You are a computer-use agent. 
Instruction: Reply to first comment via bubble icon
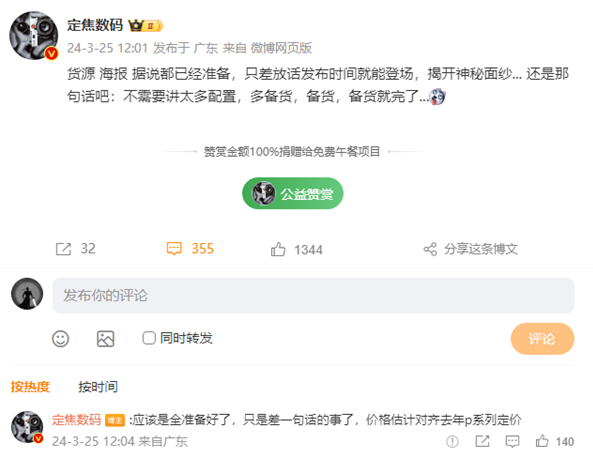click(512, 441)
